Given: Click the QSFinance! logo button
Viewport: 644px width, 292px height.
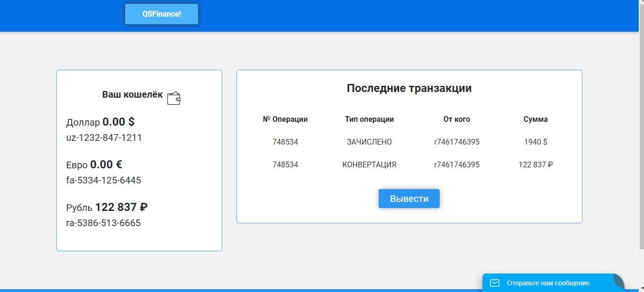Looking at the screenshot, I should coord(161,14).
